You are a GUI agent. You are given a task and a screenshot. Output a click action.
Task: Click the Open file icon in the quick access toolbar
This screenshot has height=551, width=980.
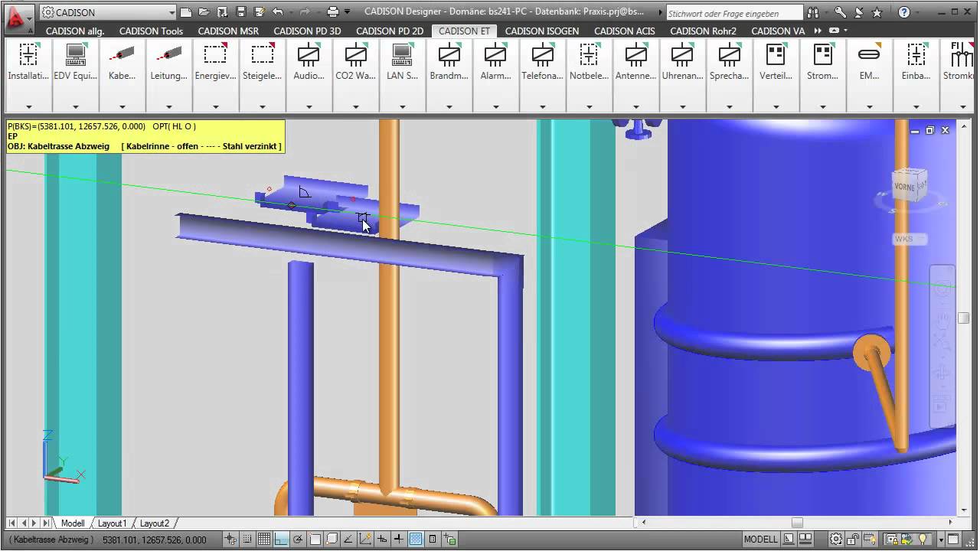pyautogui.click(x=204, y=12)
